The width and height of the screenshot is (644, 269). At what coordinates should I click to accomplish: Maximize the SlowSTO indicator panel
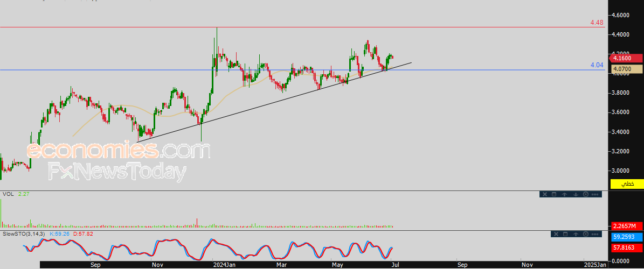(565, 234)
